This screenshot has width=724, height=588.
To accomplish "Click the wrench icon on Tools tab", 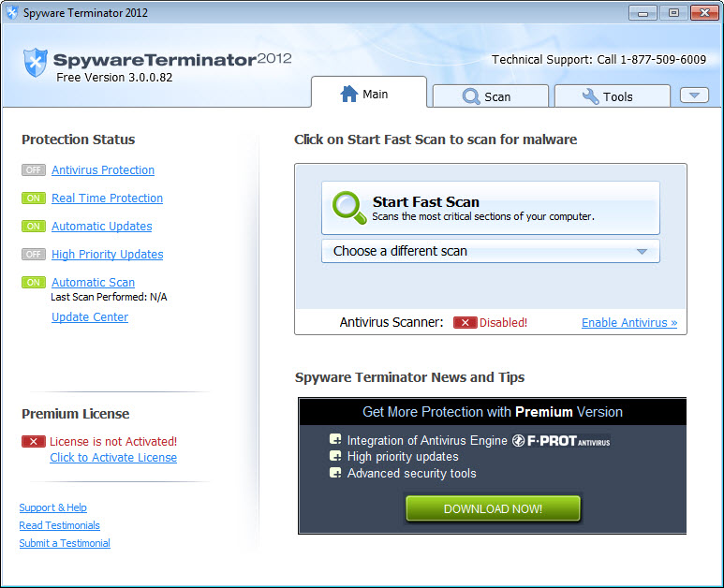I will (591, 96).
